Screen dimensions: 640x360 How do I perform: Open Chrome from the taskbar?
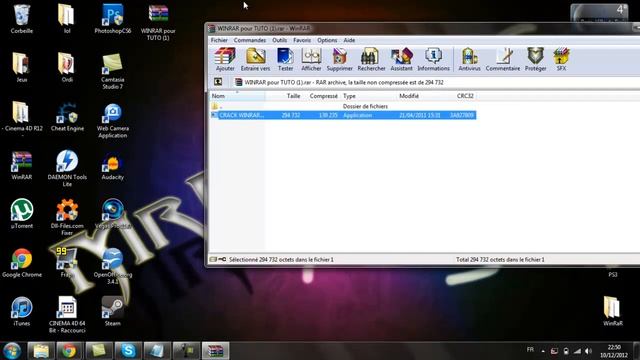(69, 351)
